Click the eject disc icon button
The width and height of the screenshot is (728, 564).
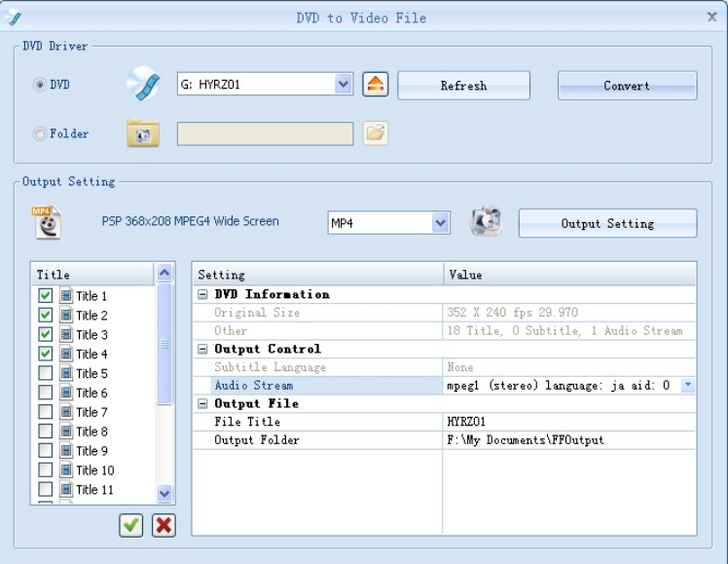click(x=375, y=85)
